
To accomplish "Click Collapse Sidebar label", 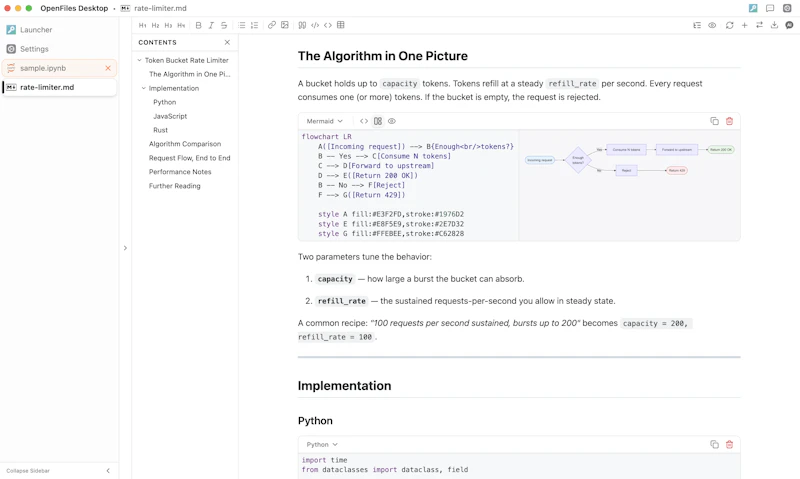I will point(28,471).
